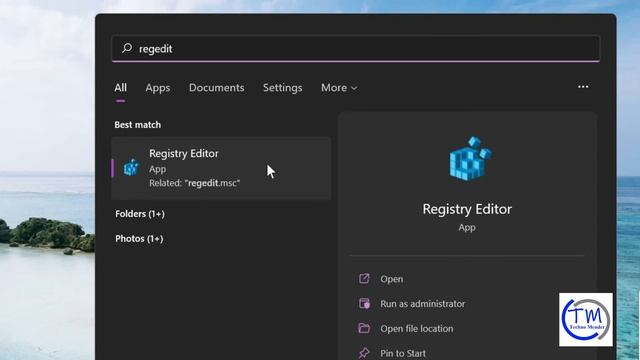Screen dimensions: 640x360
Task: Select the Registry Editor best match result
Action: (x=221, y=168)
